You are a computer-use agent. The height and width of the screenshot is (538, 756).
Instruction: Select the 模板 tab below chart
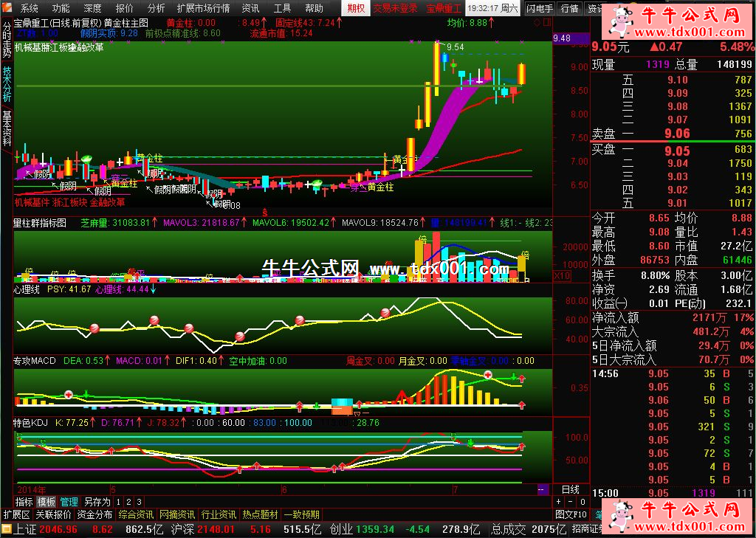[x=47, y=502]
